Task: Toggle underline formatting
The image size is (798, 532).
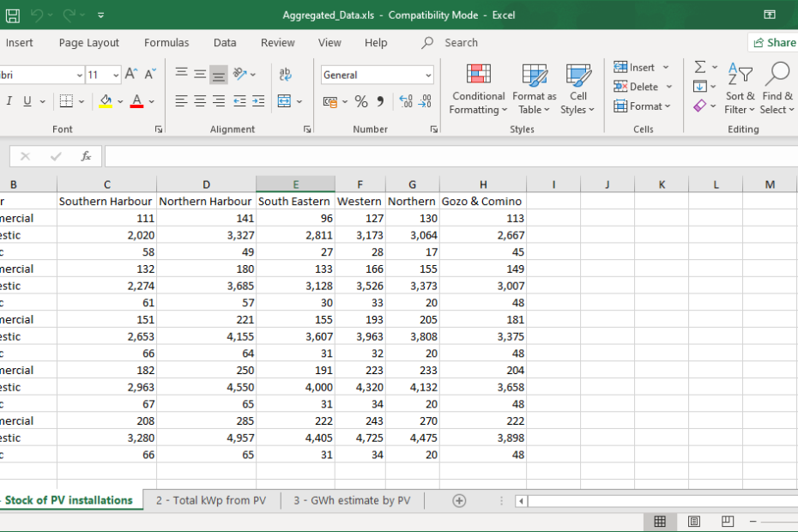Action: click(27, 101)
